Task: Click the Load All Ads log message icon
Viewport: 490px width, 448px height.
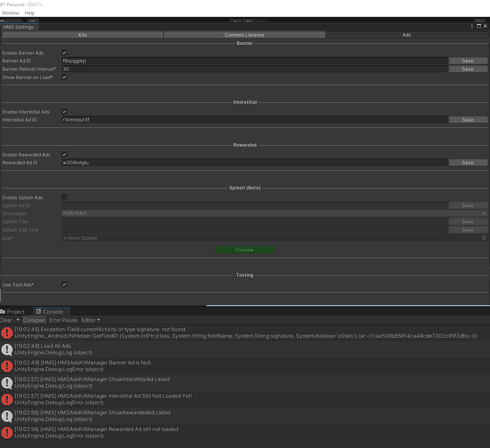Action: (x=7, y=349)
